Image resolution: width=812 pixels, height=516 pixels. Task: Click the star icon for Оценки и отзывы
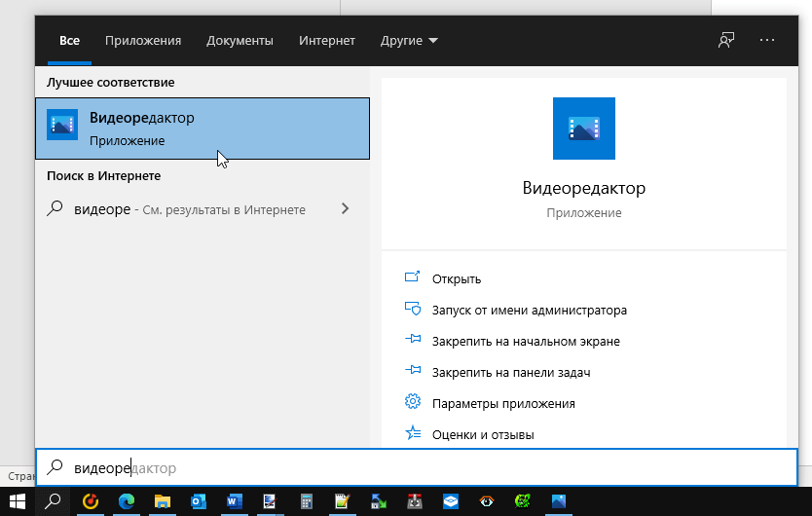(x=413, y=432)
